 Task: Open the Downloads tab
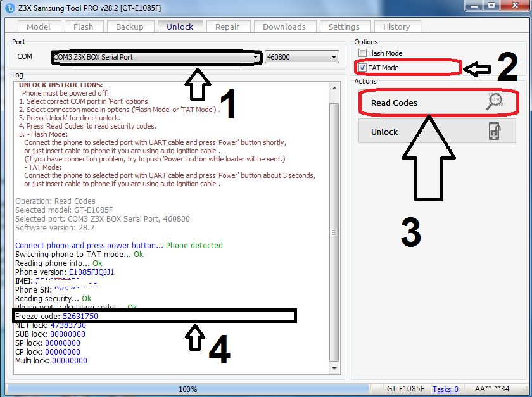[x=284, y=27]
